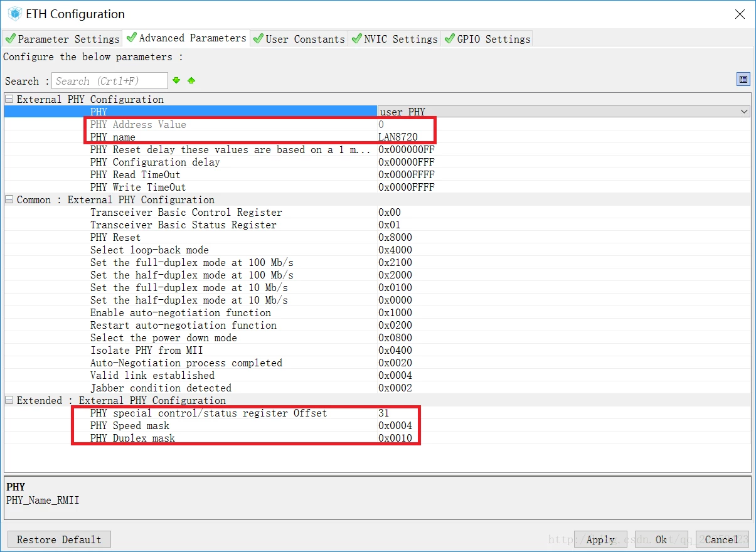
Task: Select half-duplex mode at 100 Mb/s row
Action: click(x=377, y=275)
